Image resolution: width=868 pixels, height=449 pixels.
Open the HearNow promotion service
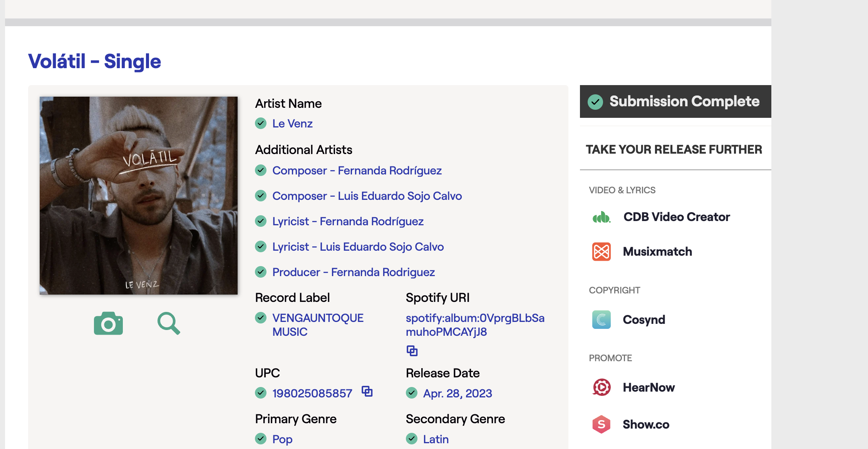(x=649, y=387)
